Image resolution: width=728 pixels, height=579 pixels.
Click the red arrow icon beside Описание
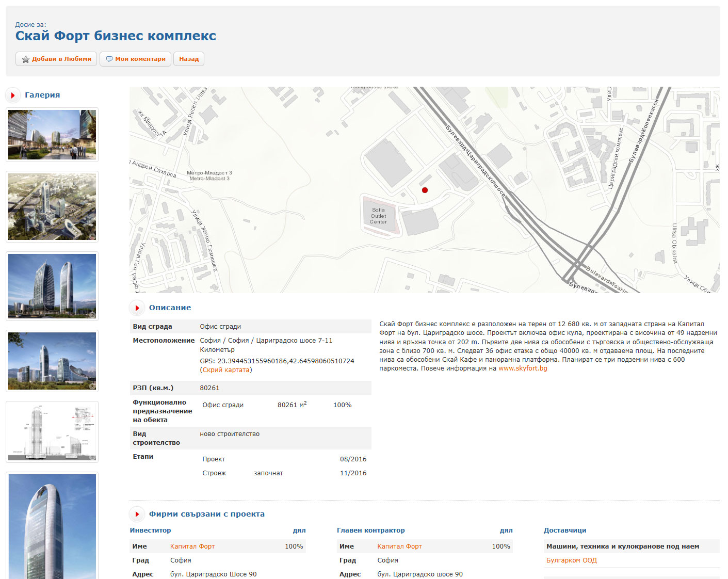(137, 308)
